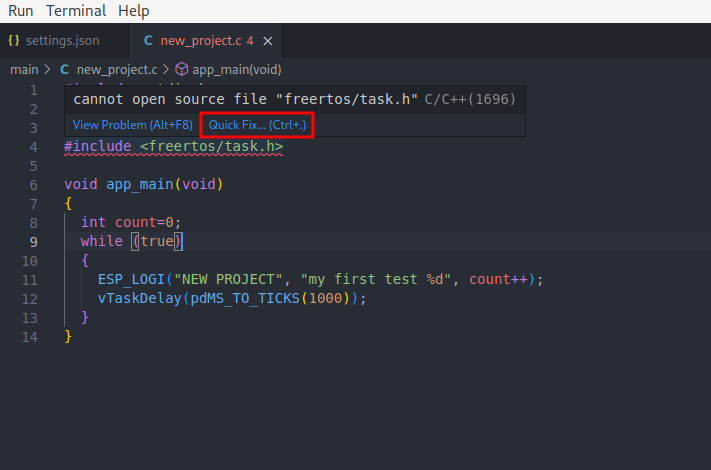
Task: Open the app_main(void) breadcrumb symbol list
Action: pyautogui.click(x=236, y=70)
